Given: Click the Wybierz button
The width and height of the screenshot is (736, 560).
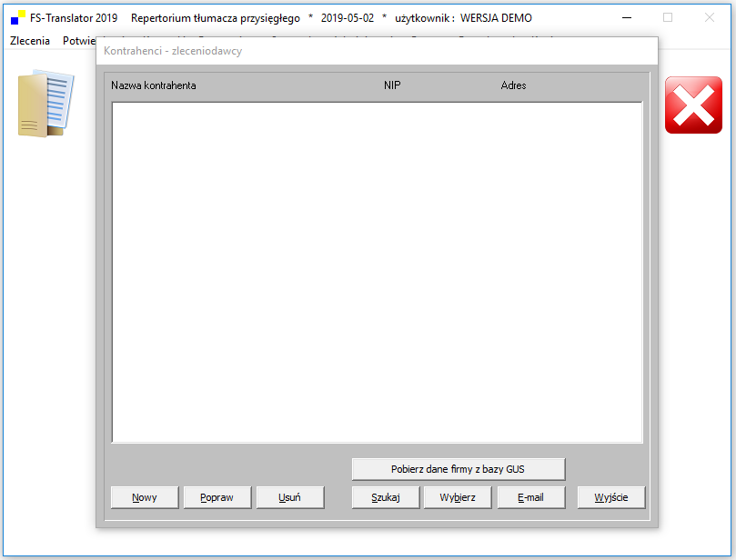Looking at the screenshot, I should click(x=458, y=497).
